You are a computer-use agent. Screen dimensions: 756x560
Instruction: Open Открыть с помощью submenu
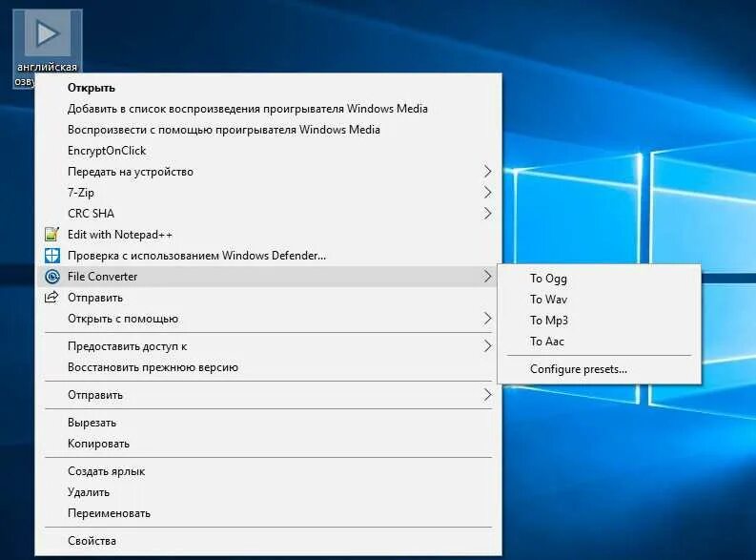click(269, 319)
